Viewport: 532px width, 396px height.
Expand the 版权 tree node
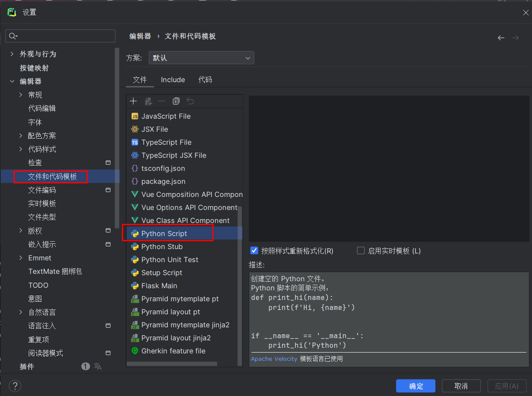[20, 231]
